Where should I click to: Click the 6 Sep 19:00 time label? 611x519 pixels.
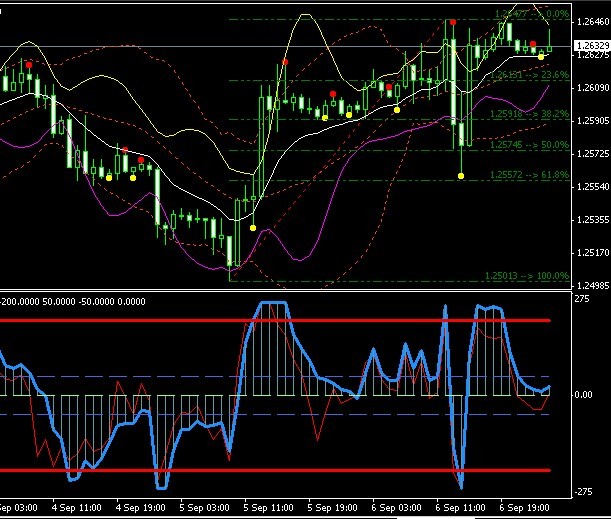coord(524,508)
